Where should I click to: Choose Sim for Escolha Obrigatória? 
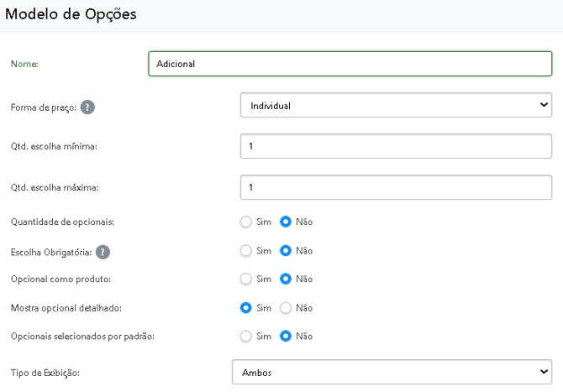tap(246, 251)
